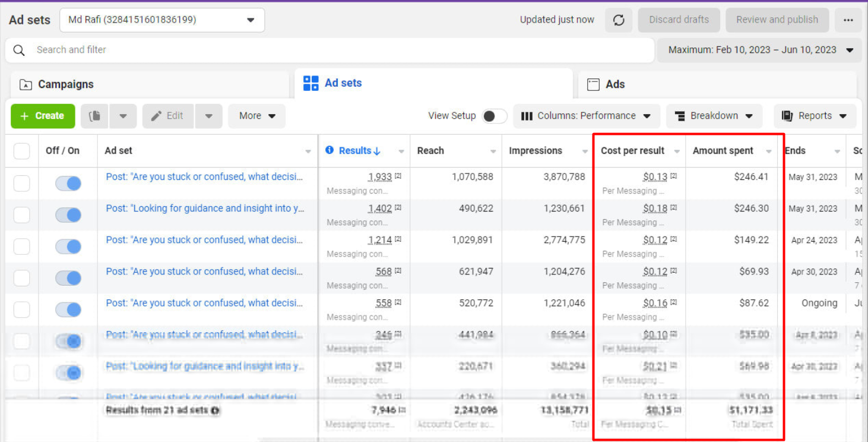The height and width of the screenshot is (442, 868).
Task: Switch to the Ads tab
Action: click(x=615, y=84)
